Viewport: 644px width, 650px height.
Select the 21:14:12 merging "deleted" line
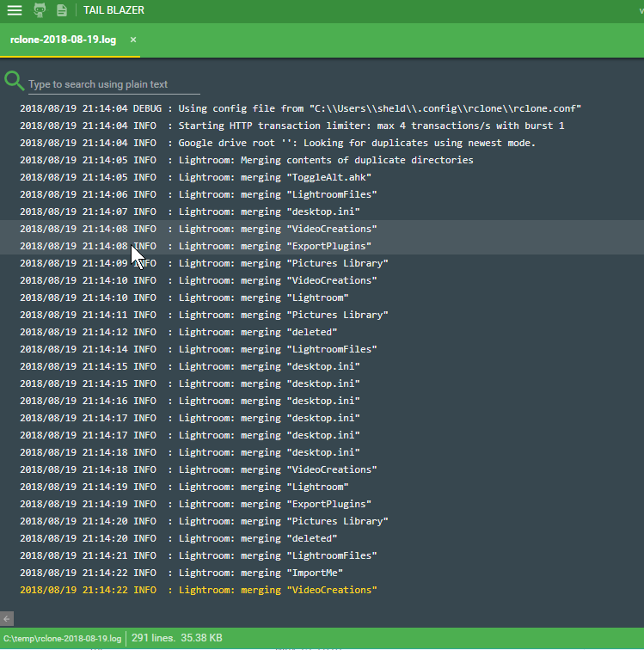pyautogui.click(x=179, y=332)
